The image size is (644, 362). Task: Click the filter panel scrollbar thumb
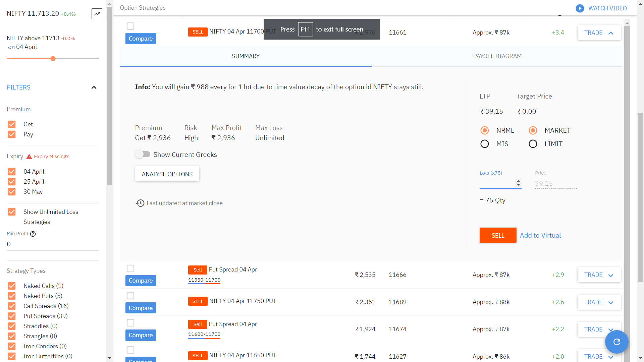(x=109, y=96)
